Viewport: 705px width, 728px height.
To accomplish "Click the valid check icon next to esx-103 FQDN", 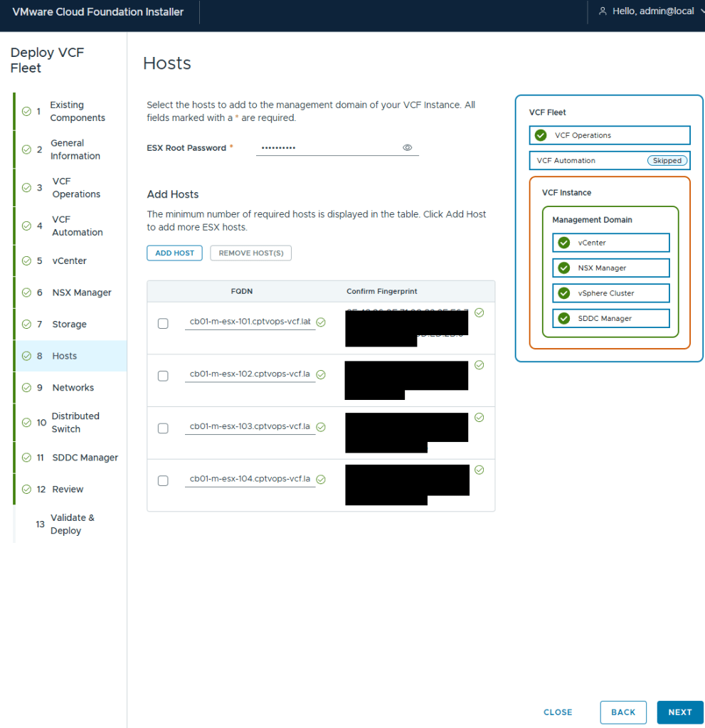I will (321, 427).
